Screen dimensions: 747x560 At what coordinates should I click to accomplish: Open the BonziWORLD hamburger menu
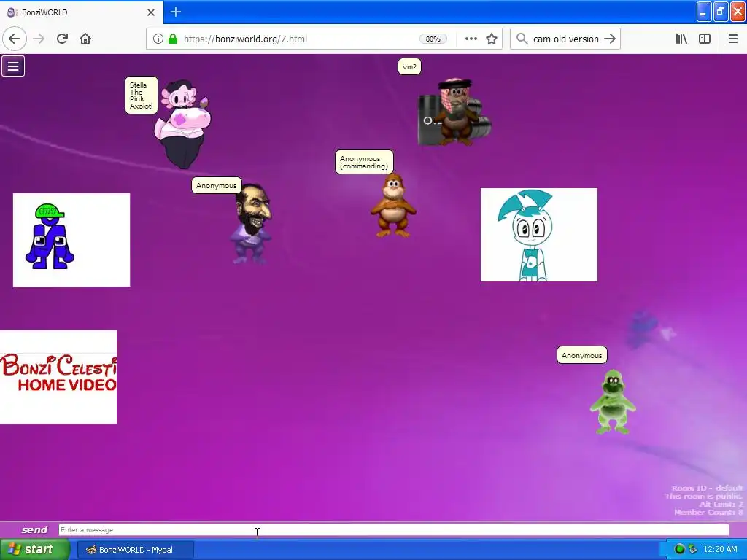pyautogui.click(x=13, y=66)
